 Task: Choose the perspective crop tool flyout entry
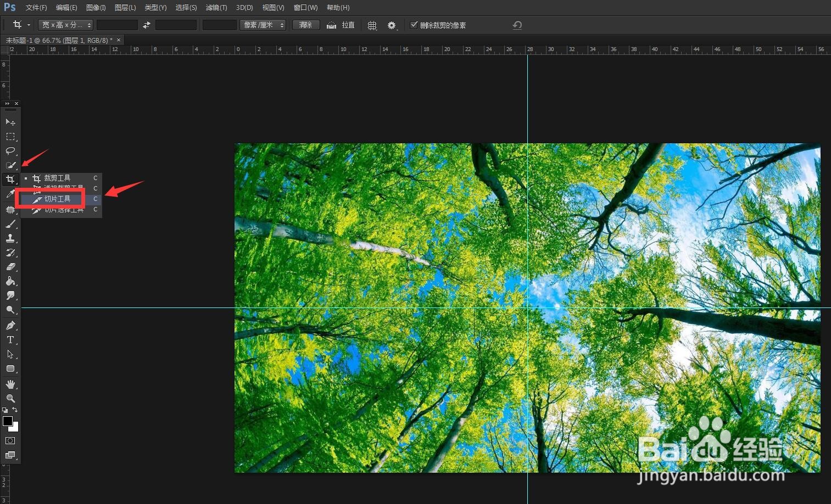pos(61,188)
